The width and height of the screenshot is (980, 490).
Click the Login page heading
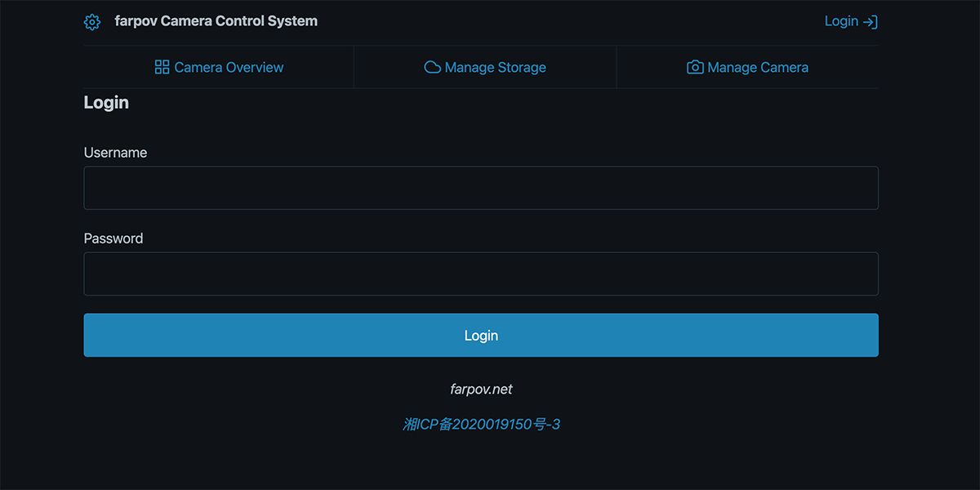[106, 103]
